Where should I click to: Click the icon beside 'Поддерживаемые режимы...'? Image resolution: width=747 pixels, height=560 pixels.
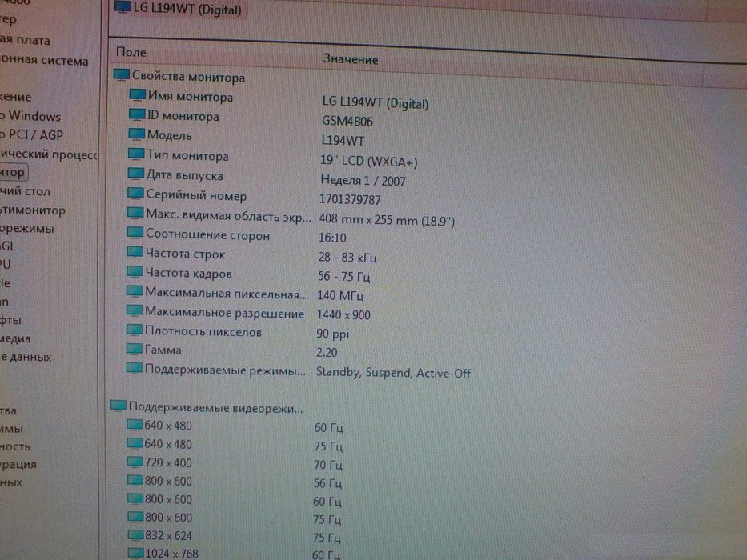(135, 369)
